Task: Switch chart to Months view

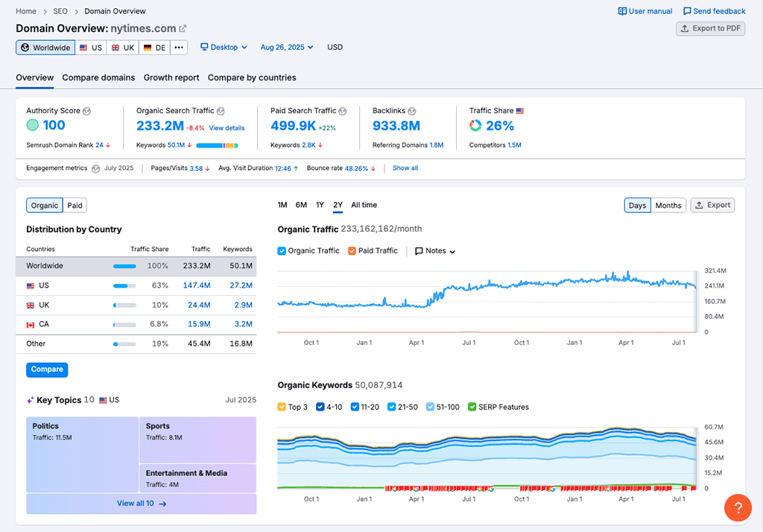Action: [x=668, y=206]
